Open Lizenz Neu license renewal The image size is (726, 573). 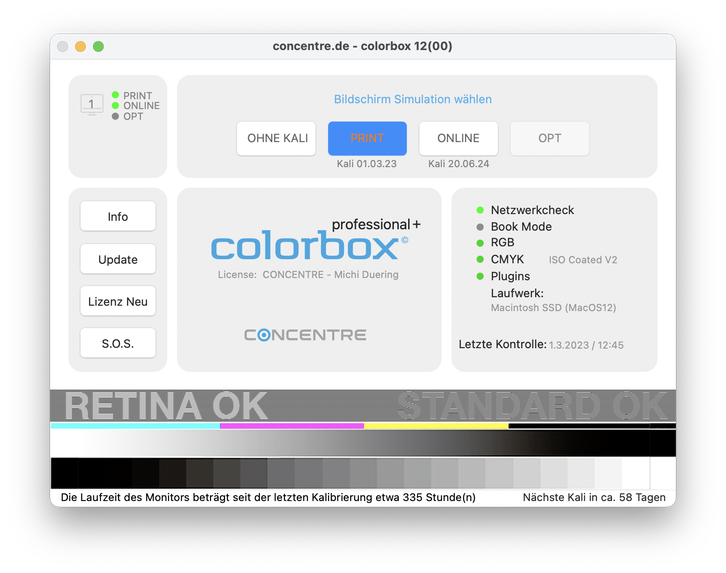[x=118, y=301]
